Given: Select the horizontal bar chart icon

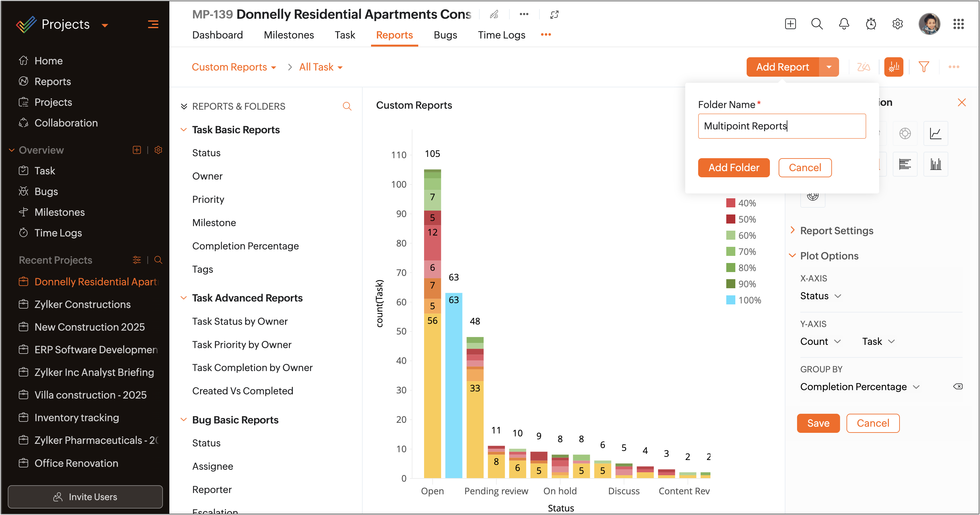Looking at the screenshot, I should (x=905, y=164).
